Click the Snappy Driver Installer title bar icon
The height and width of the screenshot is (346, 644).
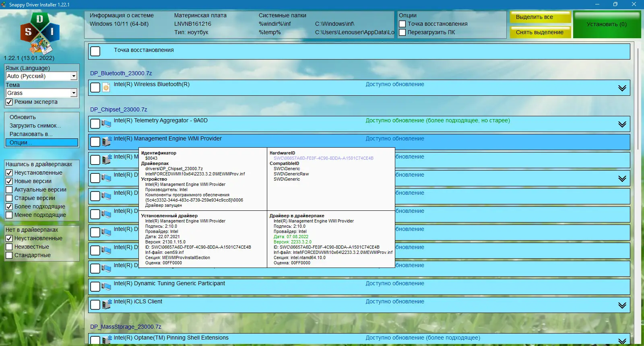pyautogui.click(x=4, y=4)
